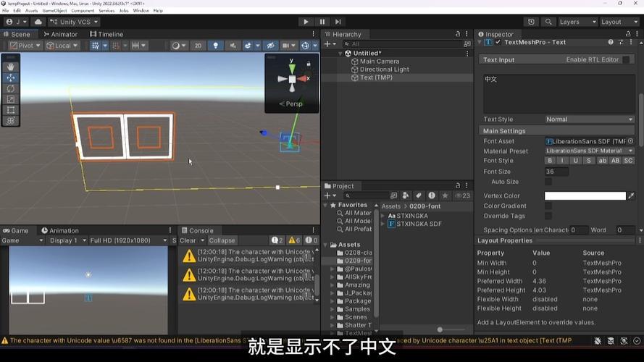Switch to the Animation tab
The image size is (644, 362).
(x=60, y=231)
